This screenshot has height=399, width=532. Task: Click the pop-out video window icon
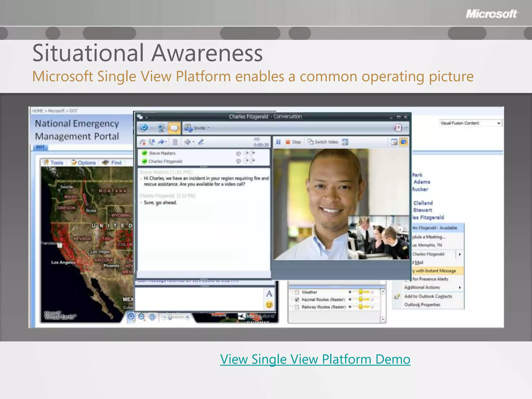pyautogui.click(x=394, y=142)
